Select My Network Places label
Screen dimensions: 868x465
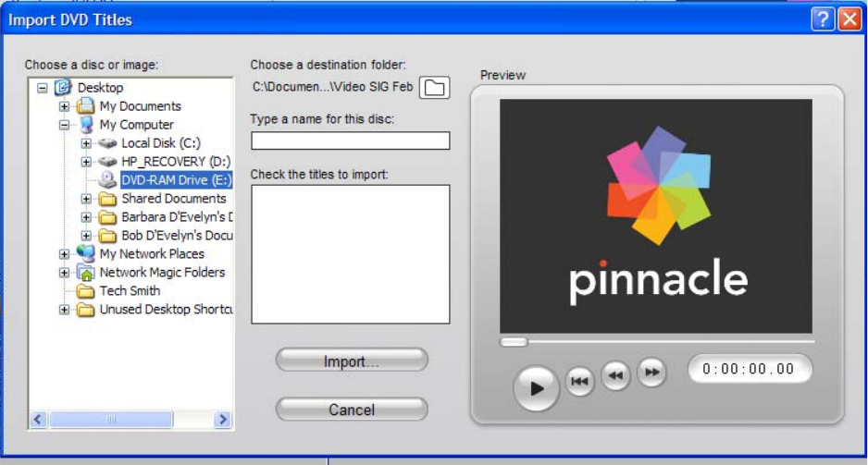[152, 254]
